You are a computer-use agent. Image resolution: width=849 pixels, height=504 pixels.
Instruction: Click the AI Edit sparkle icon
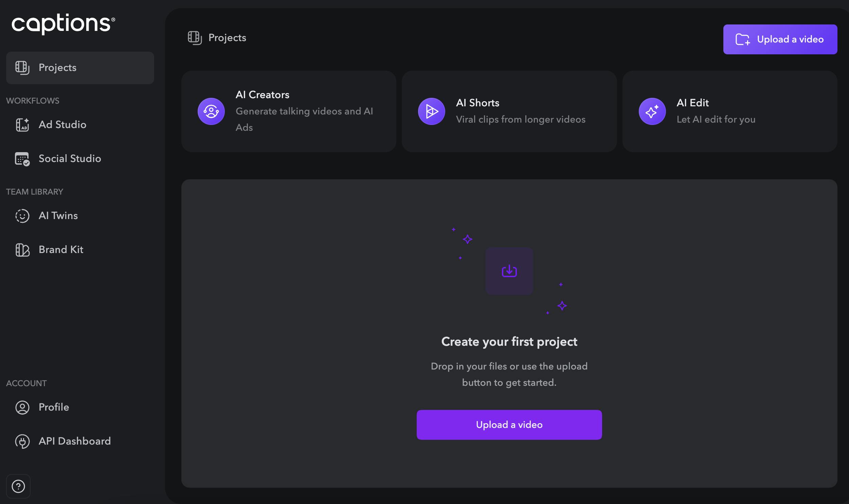[x=652, y=111]
